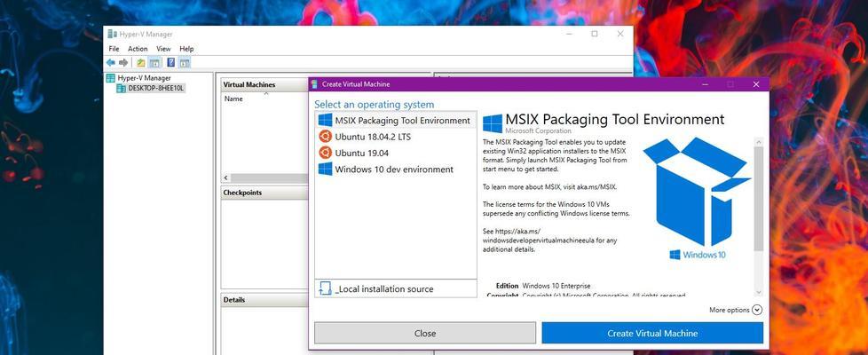Screen dimensions: 868x355
Task: Open the File menu in Hyper-V Manager
Action: (114, 49)
